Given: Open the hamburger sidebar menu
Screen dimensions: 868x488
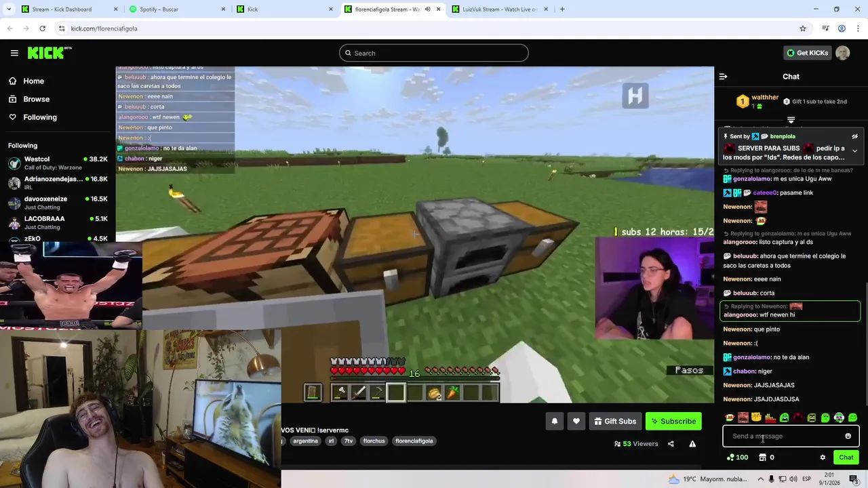Looking at the screenshot, I should pyautogui.click(x=14, y=53).
